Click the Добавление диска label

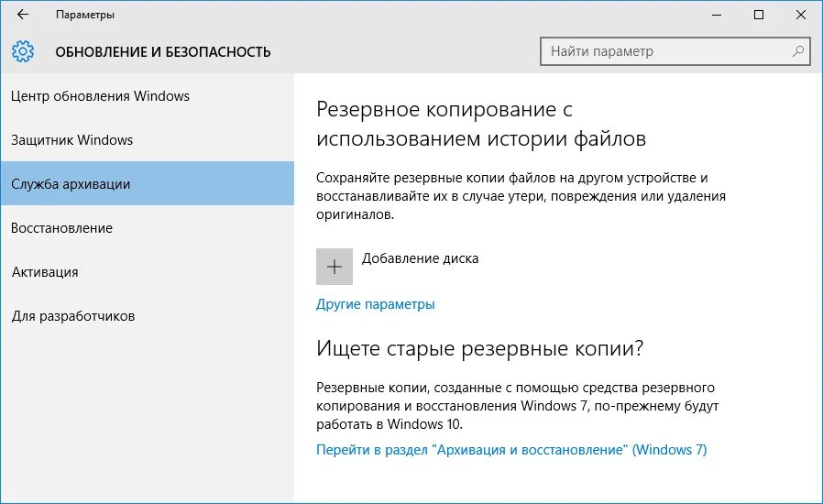click(420, 258)
